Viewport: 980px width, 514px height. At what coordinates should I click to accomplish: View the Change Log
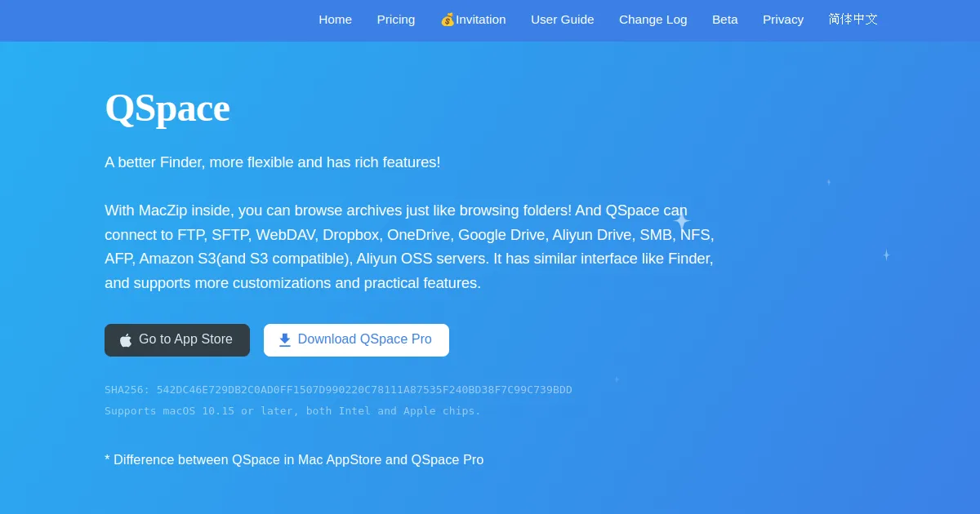653,20
